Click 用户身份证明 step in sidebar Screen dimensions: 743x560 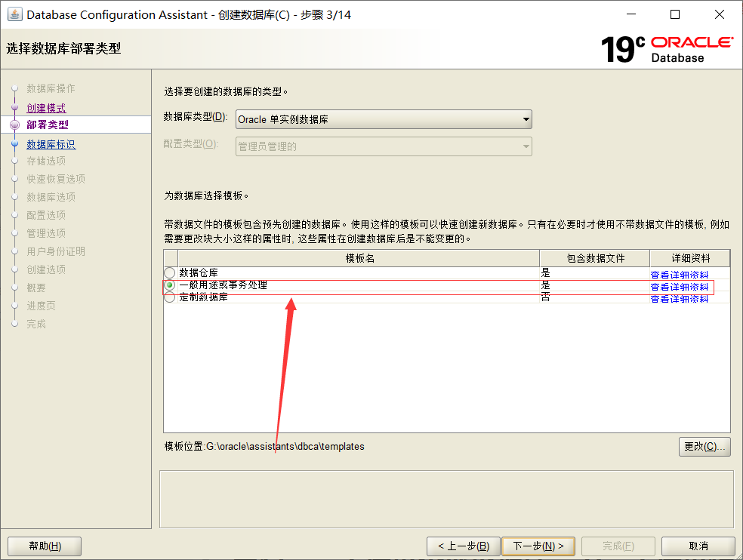coord(56,251)
